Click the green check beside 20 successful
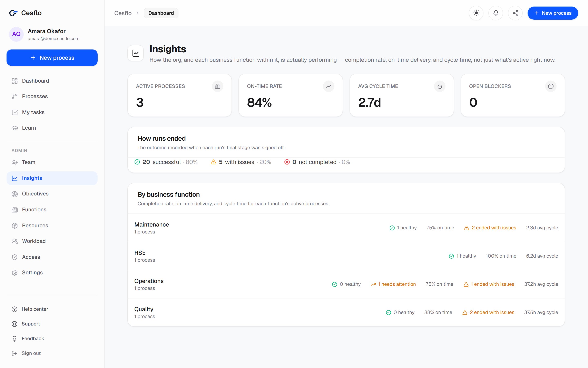Viewport: 588px width, 368px height. point(137,162)
